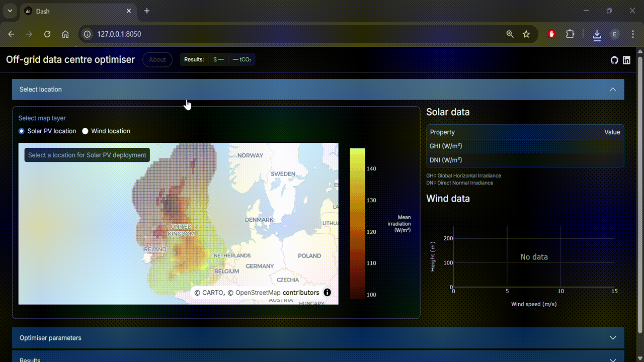644x362 pixels.
Task: Click the map attribution info icon
Action: point(327,293)
